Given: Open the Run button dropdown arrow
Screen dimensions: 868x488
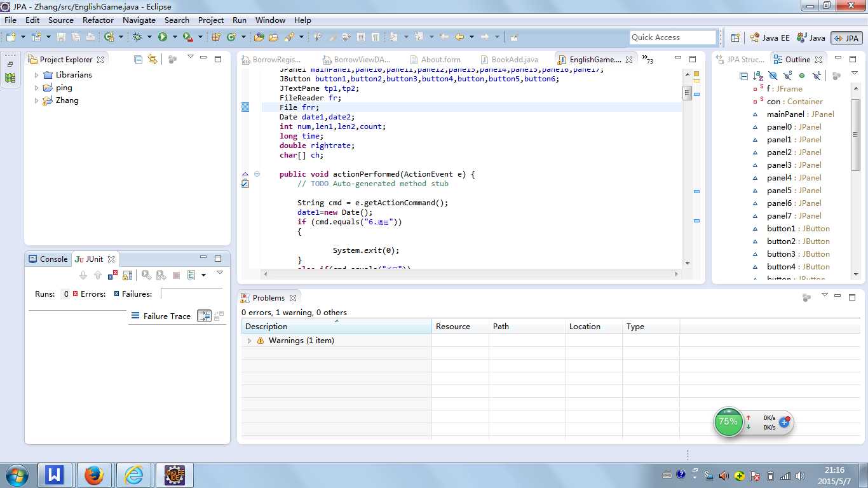Looking at the screenshot, I should [175, 37].
